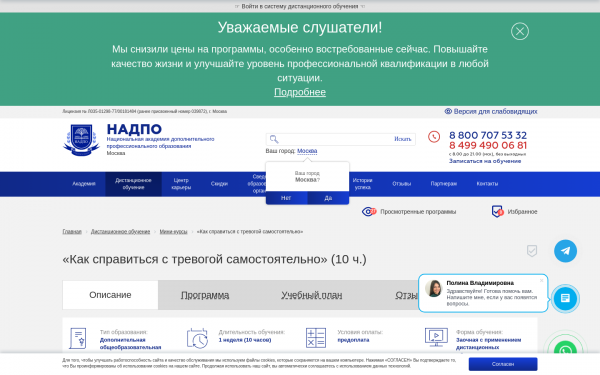Open the Партнерам menu item

pyautogui.click(x=443, y=184)
